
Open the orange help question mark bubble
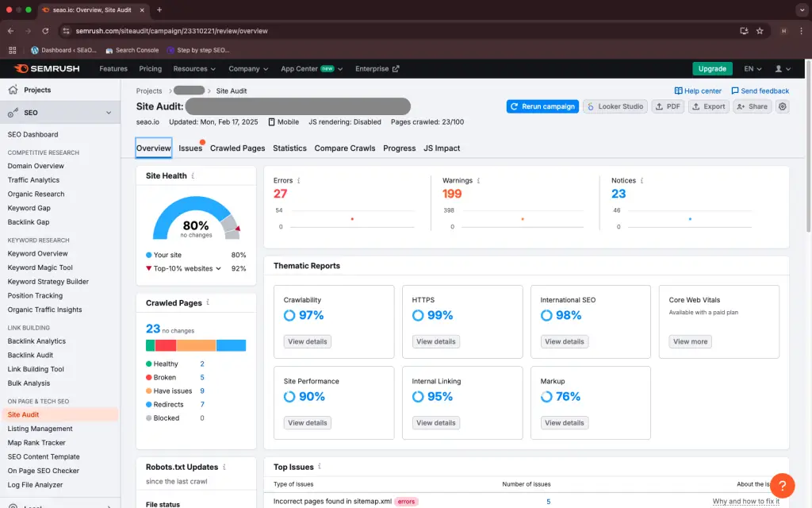tap(782, 486)
